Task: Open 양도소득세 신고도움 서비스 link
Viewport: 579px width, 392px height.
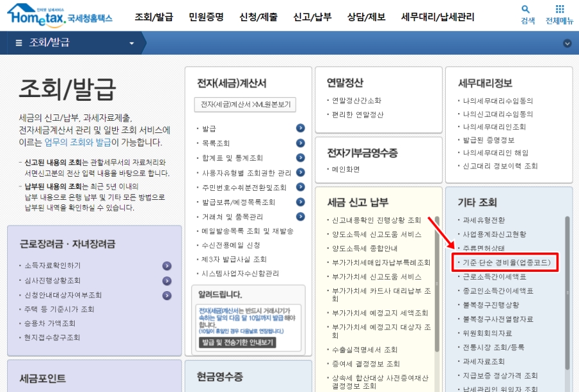Action: [376, 234]
